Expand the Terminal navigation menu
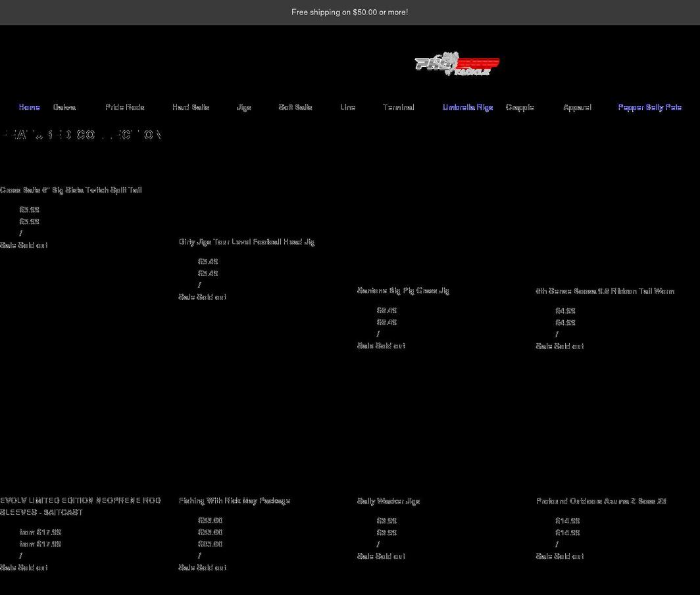Screen dimensions: 700x595 pyautogui.click(x=399, y=107)
